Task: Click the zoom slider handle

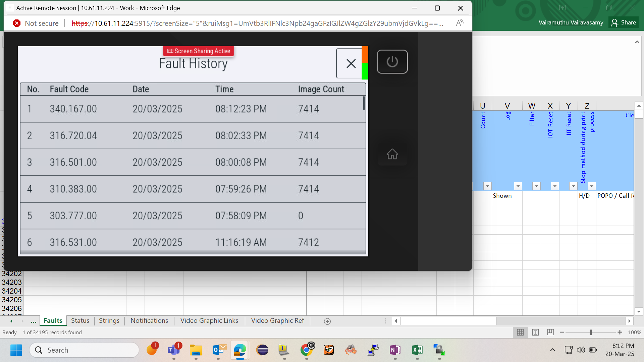Action: (x=590, y=332)
